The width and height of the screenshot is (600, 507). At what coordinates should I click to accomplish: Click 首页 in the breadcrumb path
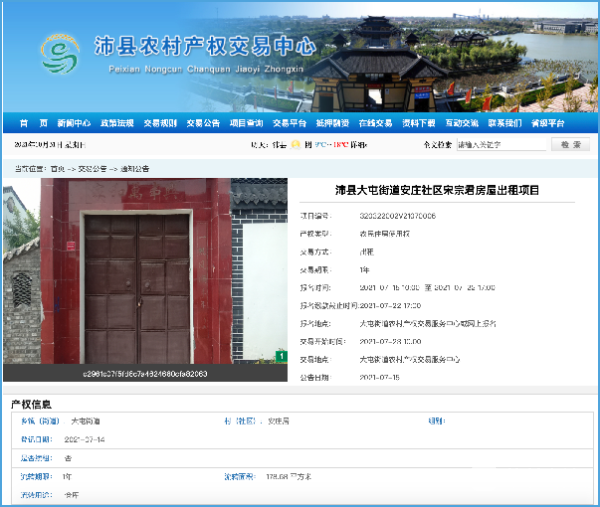(x=58, y=169)
